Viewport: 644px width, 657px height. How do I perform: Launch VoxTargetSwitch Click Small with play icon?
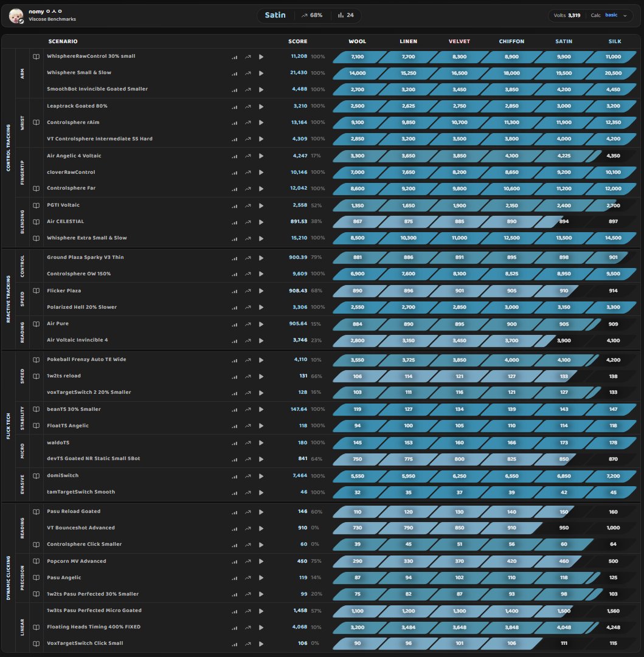[x=261, y=644]
